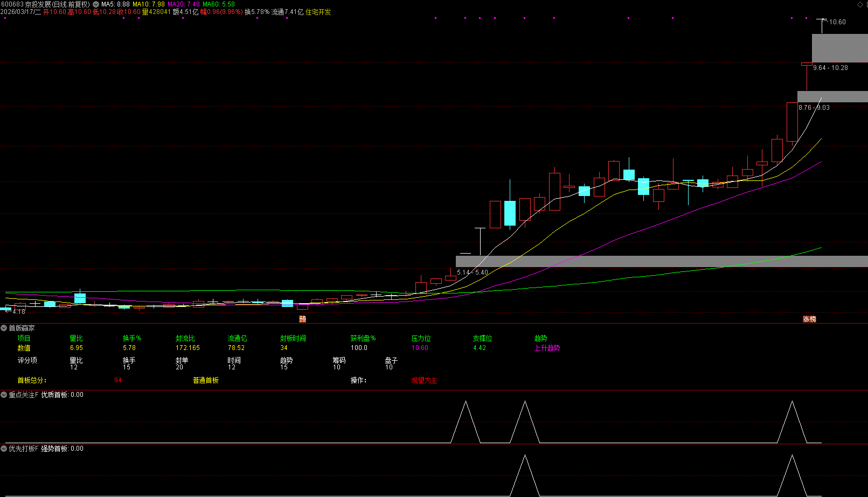The width and height of the screenshot is (868, 497).
Task: Expand the 首版赢家 panel arrow
Action: [4, 328]
